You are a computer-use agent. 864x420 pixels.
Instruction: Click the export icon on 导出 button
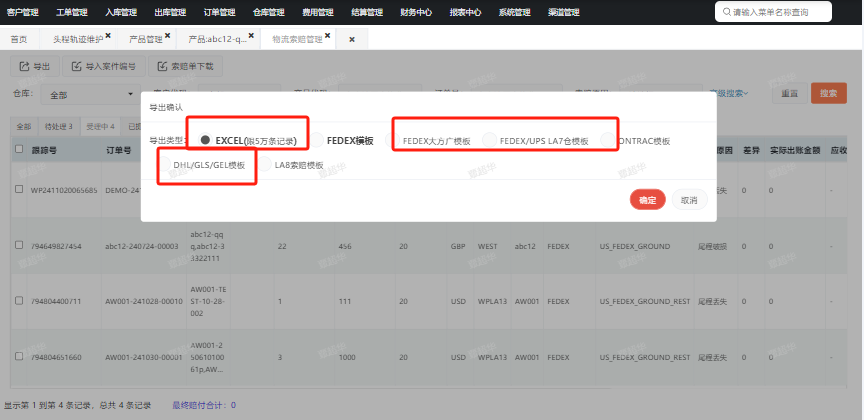24,67
